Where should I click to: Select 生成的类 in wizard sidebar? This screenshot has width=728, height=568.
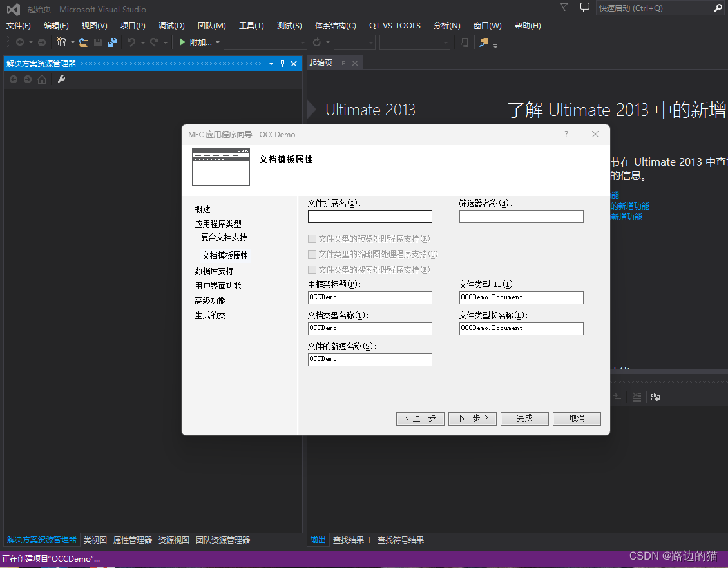tap(210, 316)
